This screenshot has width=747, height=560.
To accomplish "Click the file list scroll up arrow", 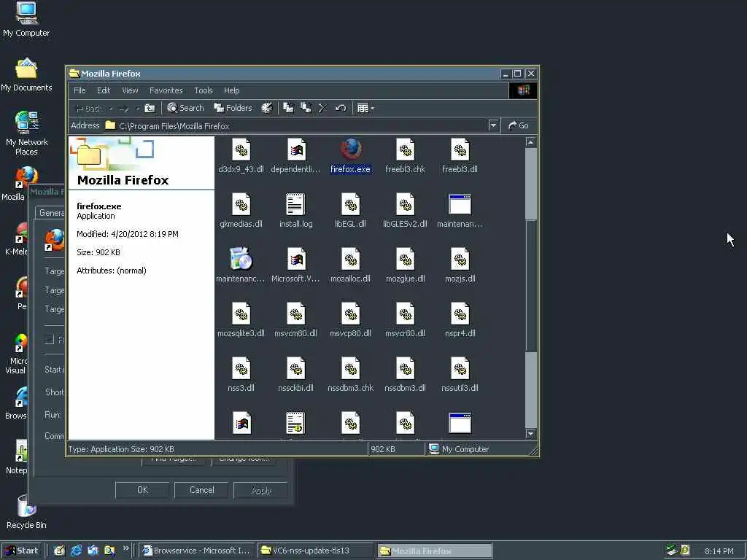I will pyautogui.click(x=531, y=142).
